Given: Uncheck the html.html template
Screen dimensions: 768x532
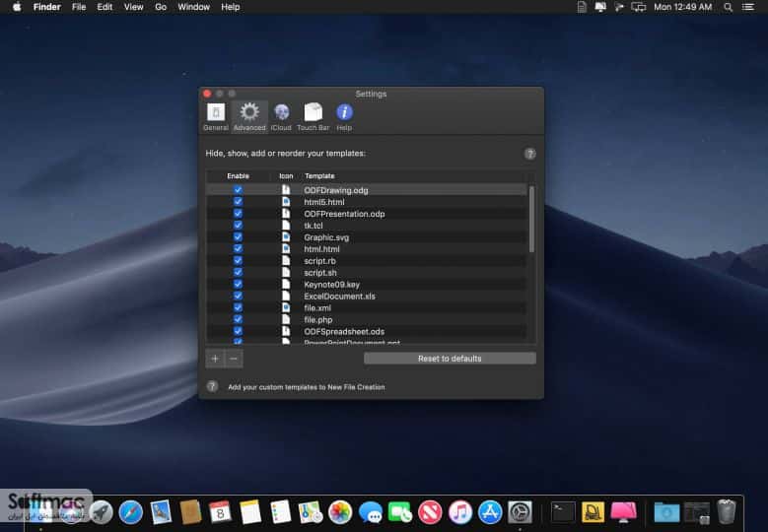Looking at the screenshot, I should pos(238,248).
